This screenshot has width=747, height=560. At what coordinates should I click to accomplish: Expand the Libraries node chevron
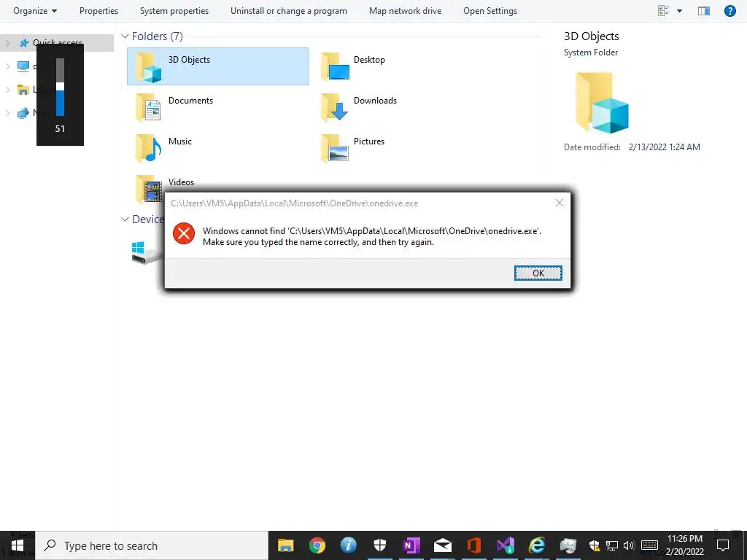(x=7, y=90)
